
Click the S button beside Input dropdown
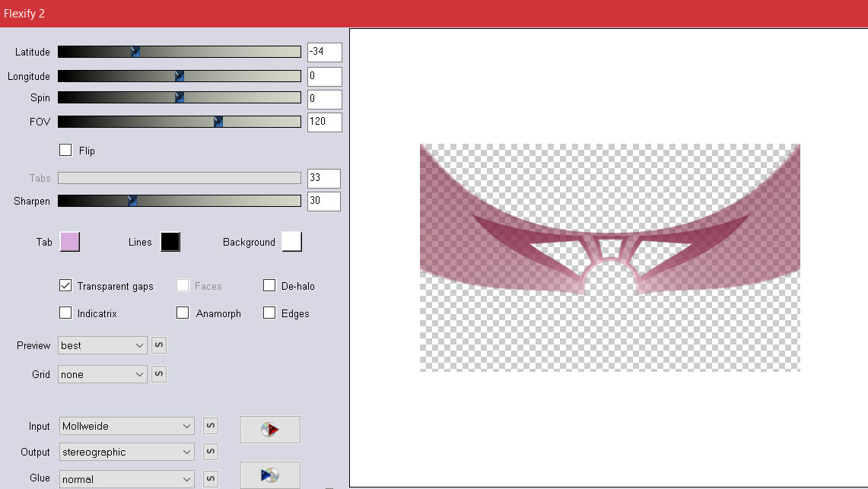211,426
